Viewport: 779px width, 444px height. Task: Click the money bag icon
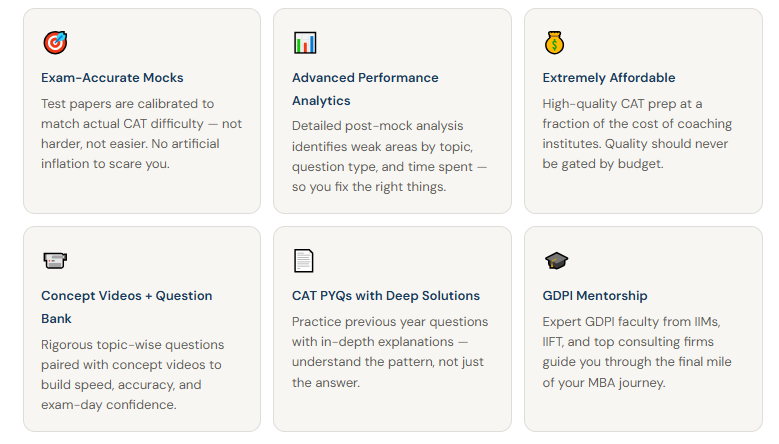pyautogui.click(x=555, y=43)
